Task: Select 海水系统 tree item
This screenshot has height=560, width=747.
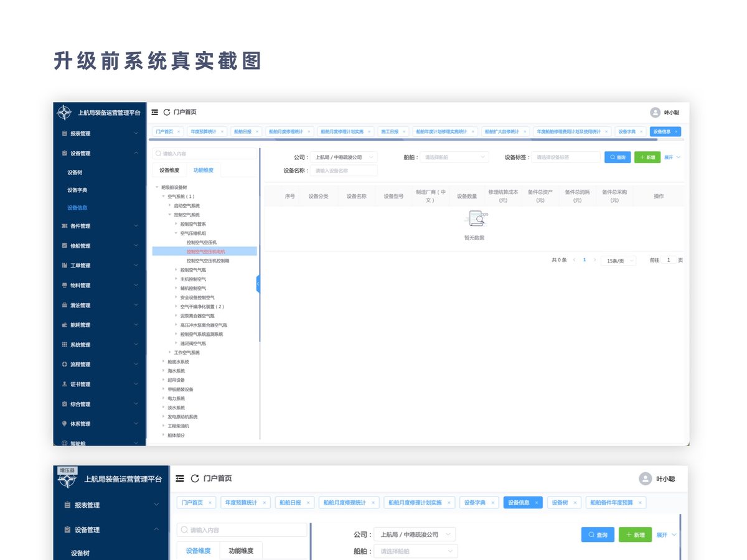Action: [176, 371]
